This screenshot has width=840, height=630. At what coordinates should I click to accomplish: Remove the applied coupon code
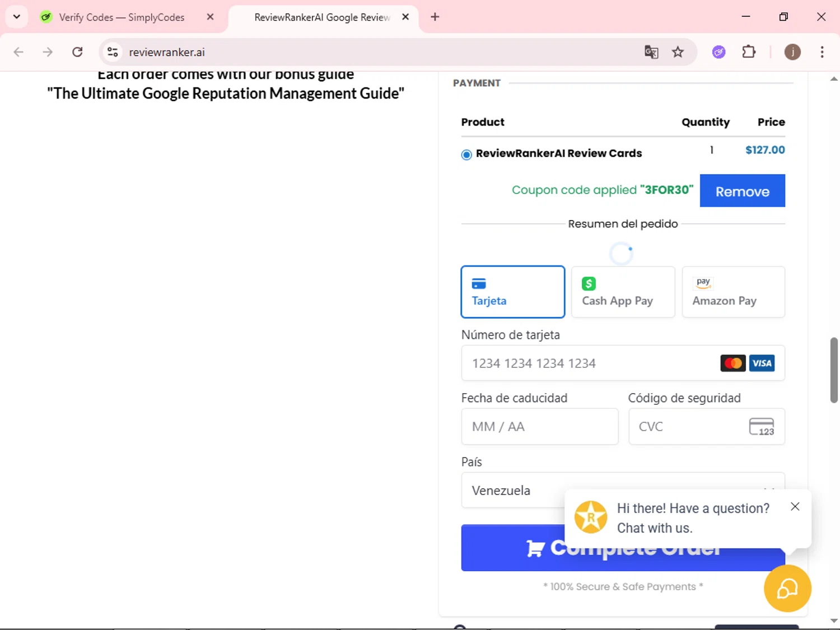tap(743, 191)
